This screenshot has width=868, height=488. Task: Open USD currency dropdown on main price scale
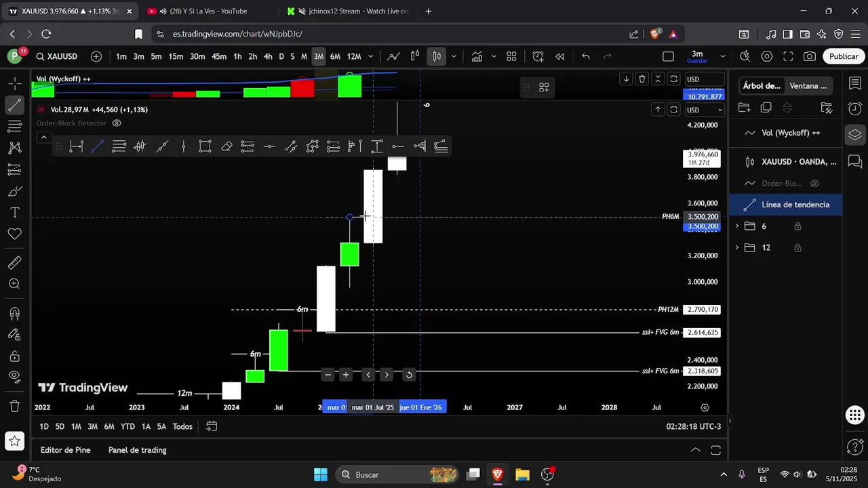tap(705, 110)
